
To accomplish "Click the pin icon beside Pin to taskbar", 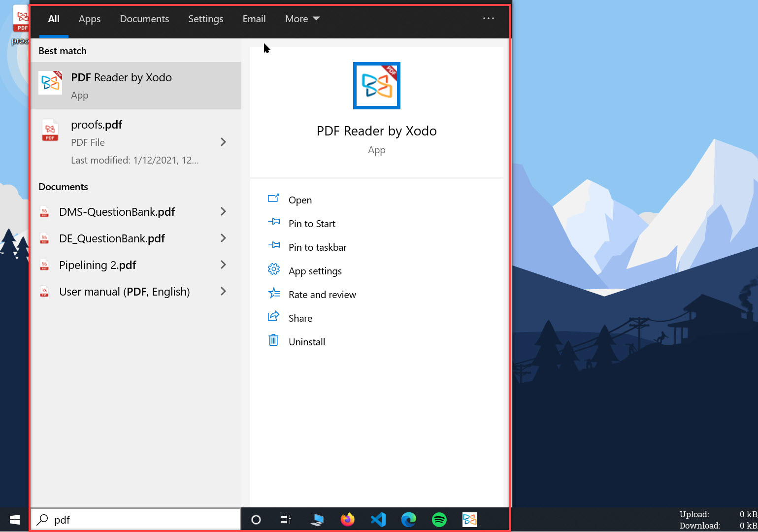I will [274, 246].
